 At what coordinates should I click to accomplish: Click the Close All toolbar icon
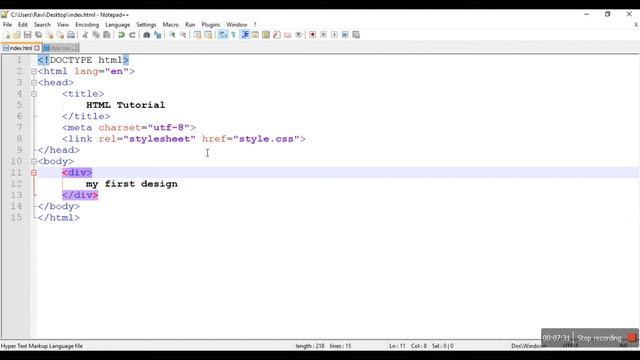point(60,35)
